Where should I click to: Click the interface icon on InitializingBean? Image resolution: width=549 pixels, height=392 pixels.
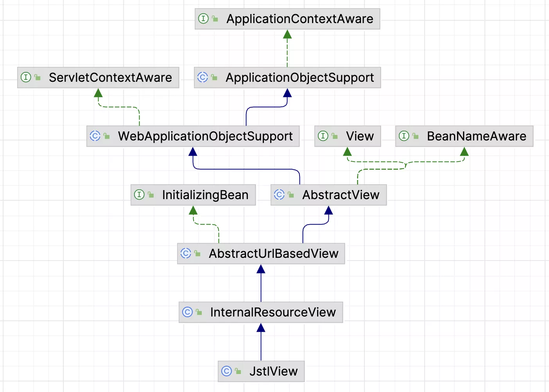(139, 194)
